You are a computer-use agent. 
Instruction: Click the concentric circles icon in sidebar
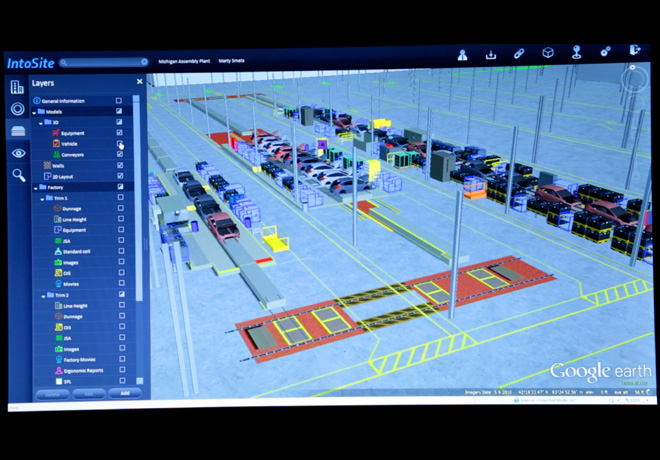[17, 109]
